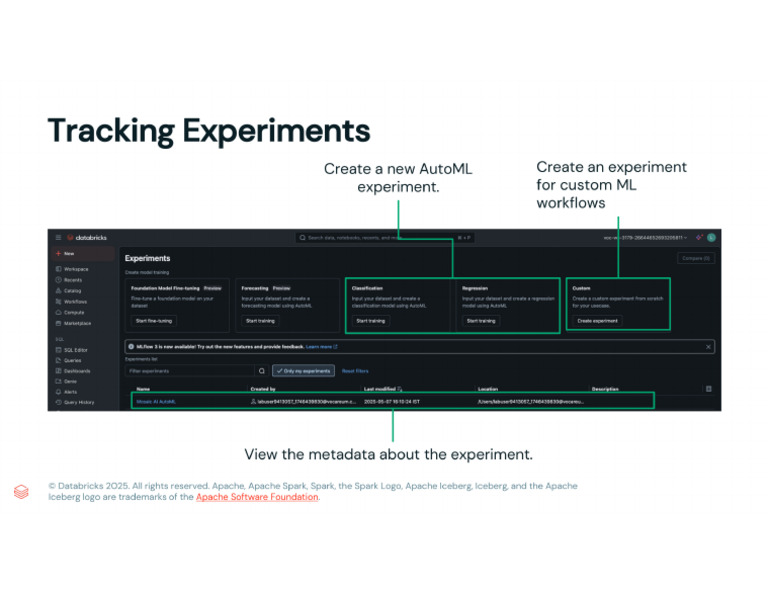Image resolution: width=768 pixels, height=594 pixels.
Task: Dismiss the MLflow 3 banner
Action: click(708, 347)
